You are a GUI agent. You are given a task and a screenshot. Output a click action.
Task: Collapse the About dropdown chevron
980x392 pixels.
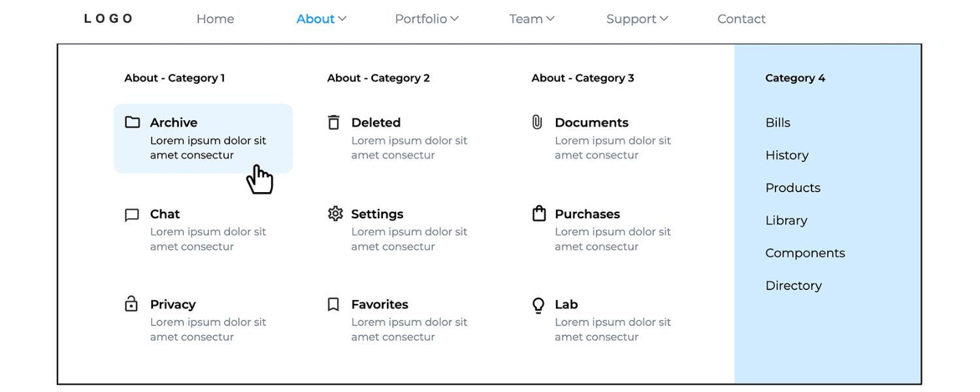(x=342, y=19)
